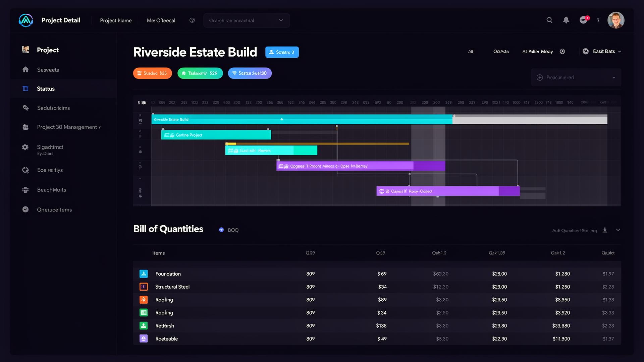Click the app logo icon
The height and width of the screenshot is (362, 644).
26,20
